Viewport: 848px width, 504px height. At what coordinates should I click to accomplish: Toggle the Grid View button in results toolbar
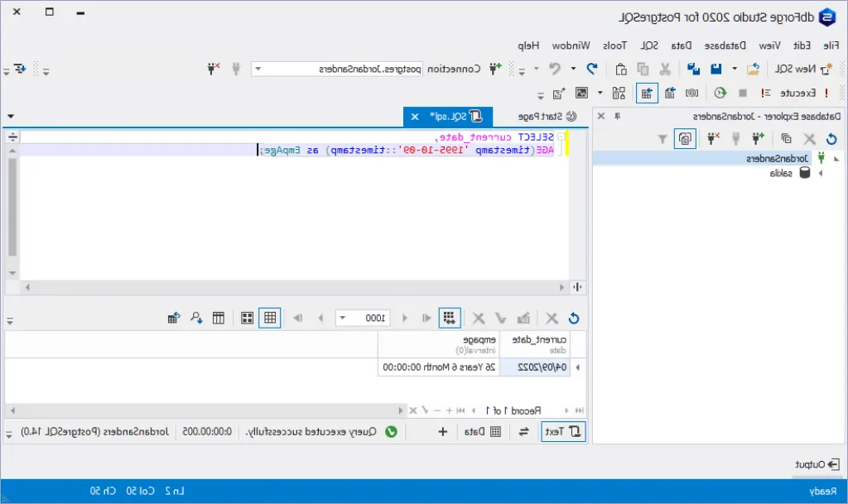270,318
